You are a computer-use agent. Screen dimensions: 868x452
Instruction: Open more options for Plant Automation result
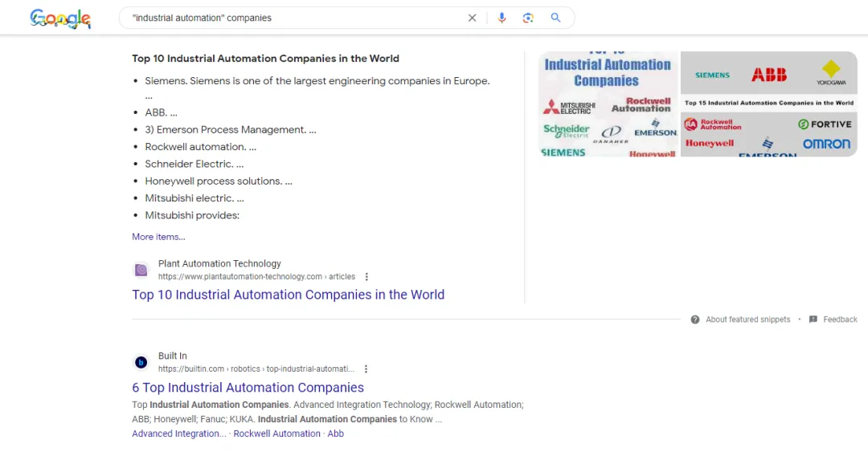coord(366,277)
